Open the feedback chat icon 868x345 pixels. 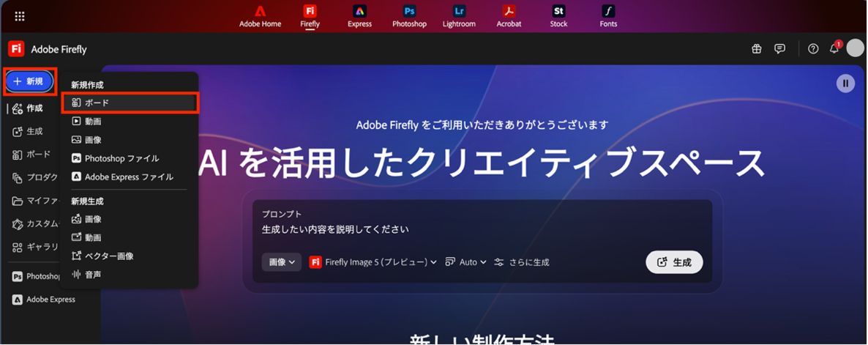click(779, 49)
